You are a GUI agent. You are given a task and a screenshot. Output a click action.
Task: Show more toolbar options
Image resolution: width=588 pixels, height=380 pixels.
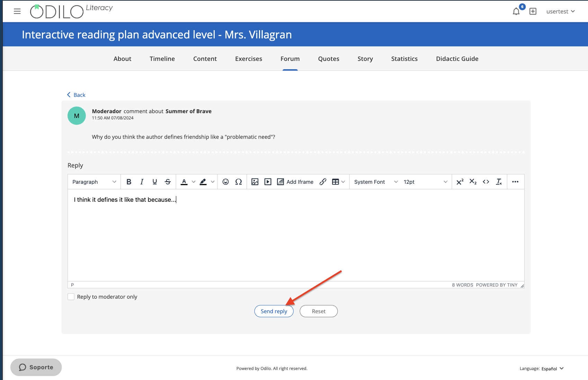(515, 182)
